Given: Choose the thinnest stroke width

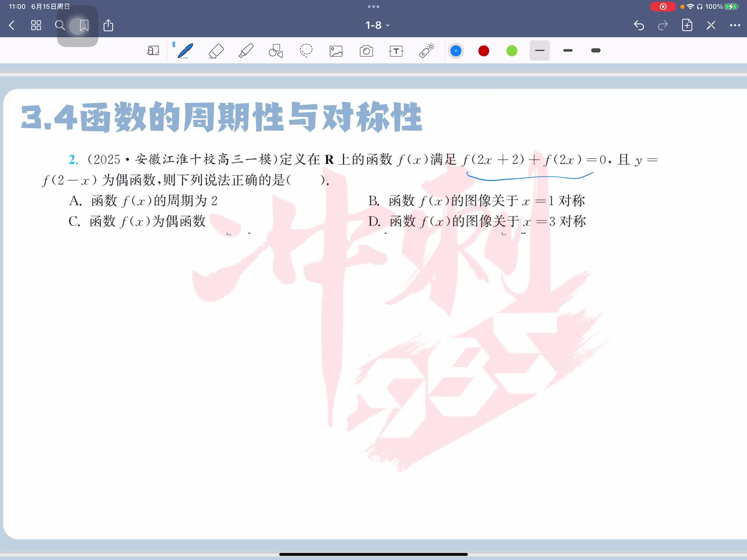Looking at the screenshot, I should point(540,51).
